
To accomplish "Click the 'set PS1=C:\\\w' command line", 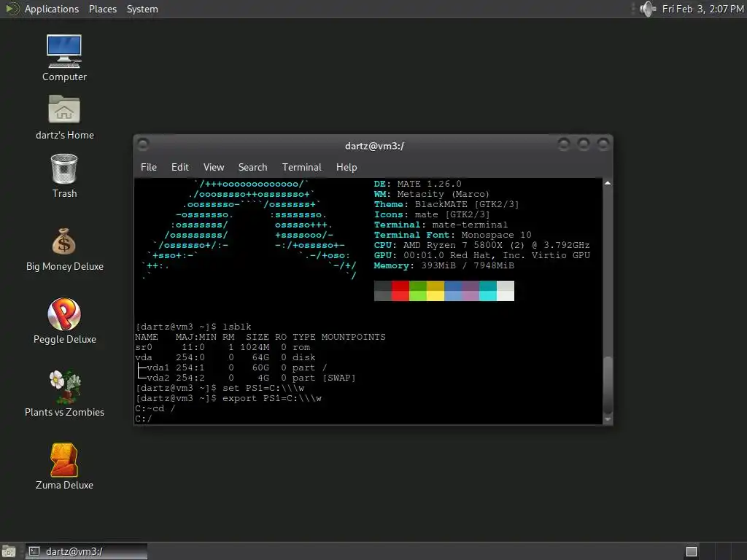I will point(220,388).
